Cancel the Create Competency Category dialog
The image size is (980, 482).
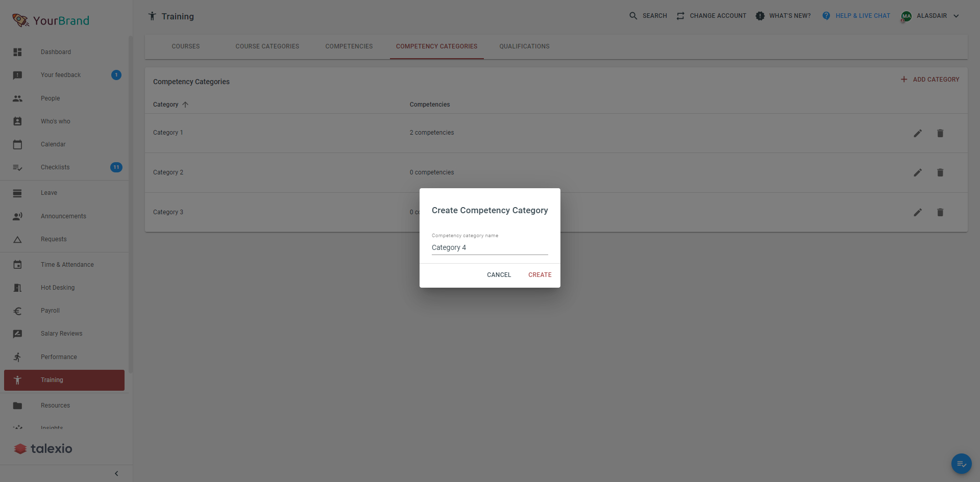[499, 275]
